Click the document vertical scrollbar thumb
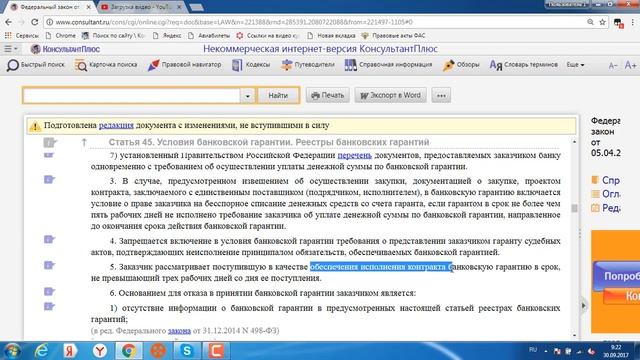 point(574,208)
